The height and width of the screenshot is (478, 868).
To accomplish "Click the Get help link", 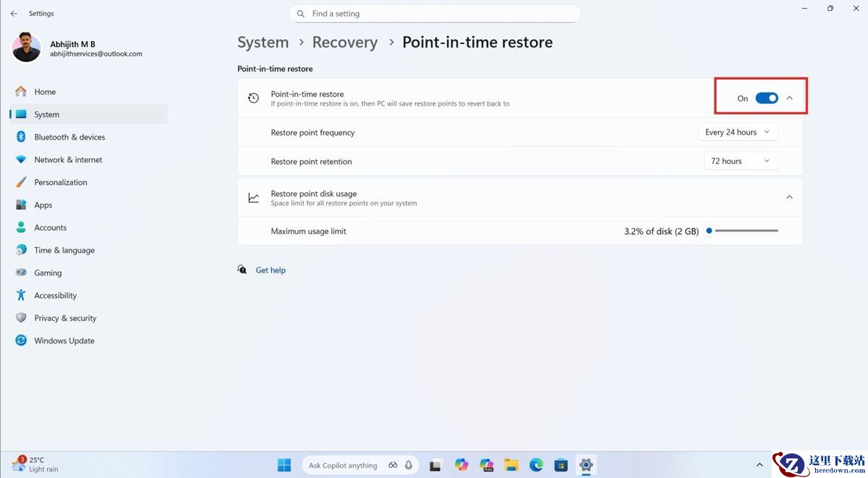I will pyautogui.click(x=271, y=270).
